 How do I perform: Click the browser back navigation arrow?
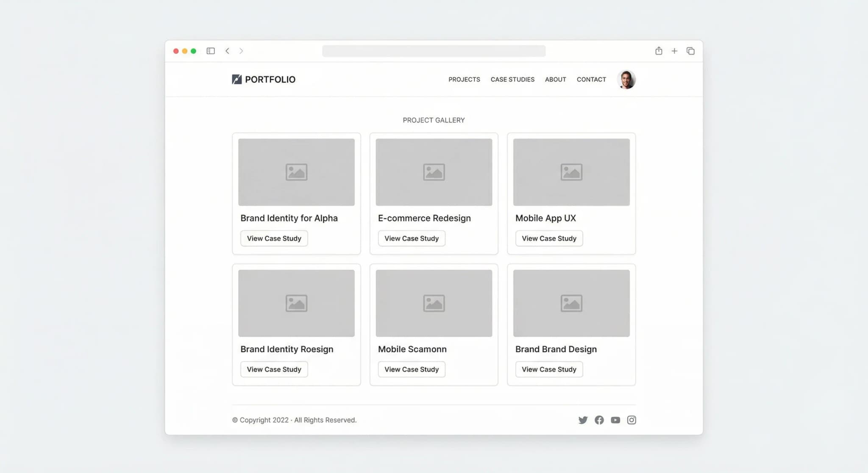pos(228,51)
